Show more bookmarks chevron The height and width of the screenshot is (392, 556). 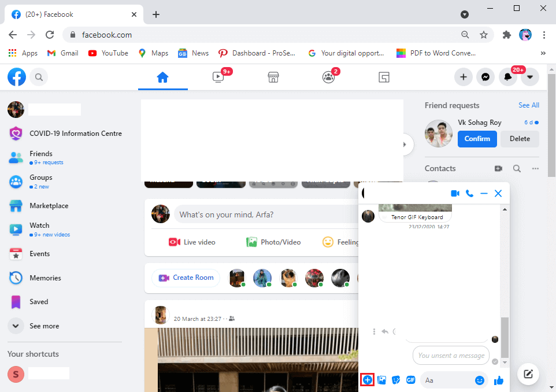pyautogui.click(x=543, y=53)
